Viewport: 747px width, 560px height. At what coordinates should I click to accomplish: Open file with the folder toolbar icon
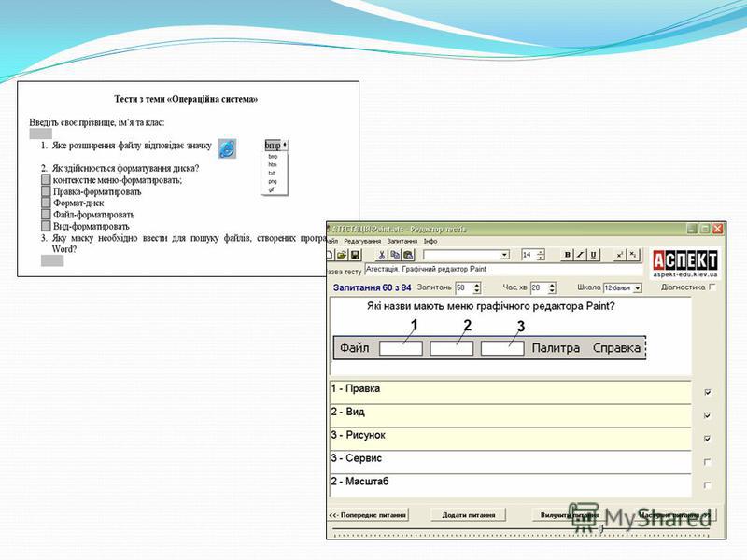point(342,255)
